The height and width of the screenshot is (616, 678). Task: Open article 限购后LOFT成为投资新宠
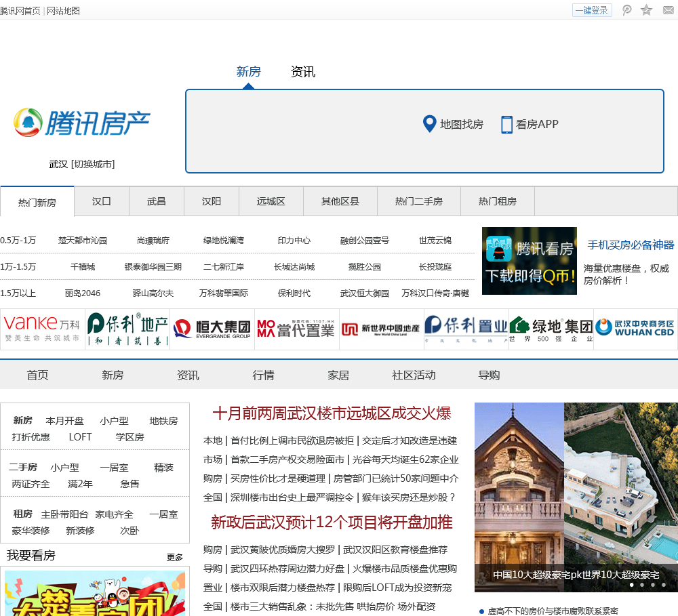(x=397, y=588)
